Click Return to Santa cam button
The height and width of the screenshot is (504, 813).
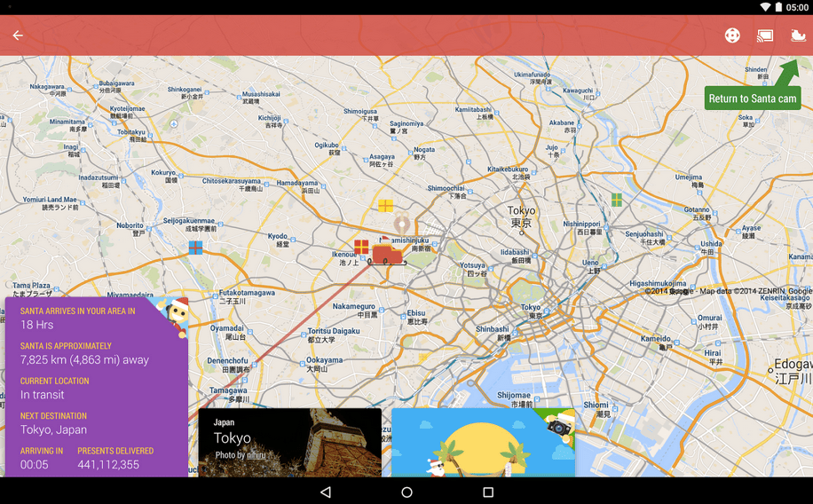753,98
